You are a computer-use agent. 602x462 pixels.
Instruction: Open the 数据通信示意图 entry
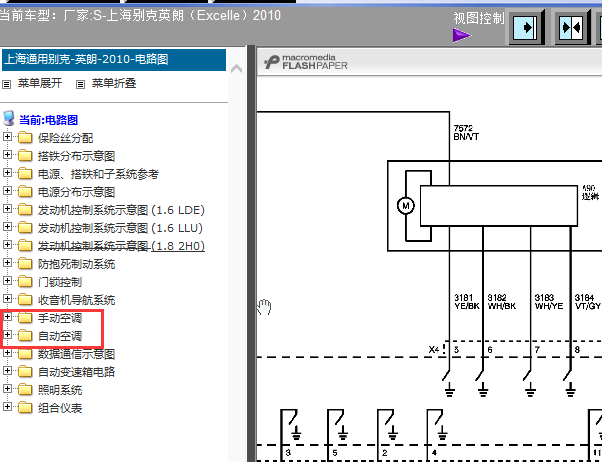coord(76,354)
